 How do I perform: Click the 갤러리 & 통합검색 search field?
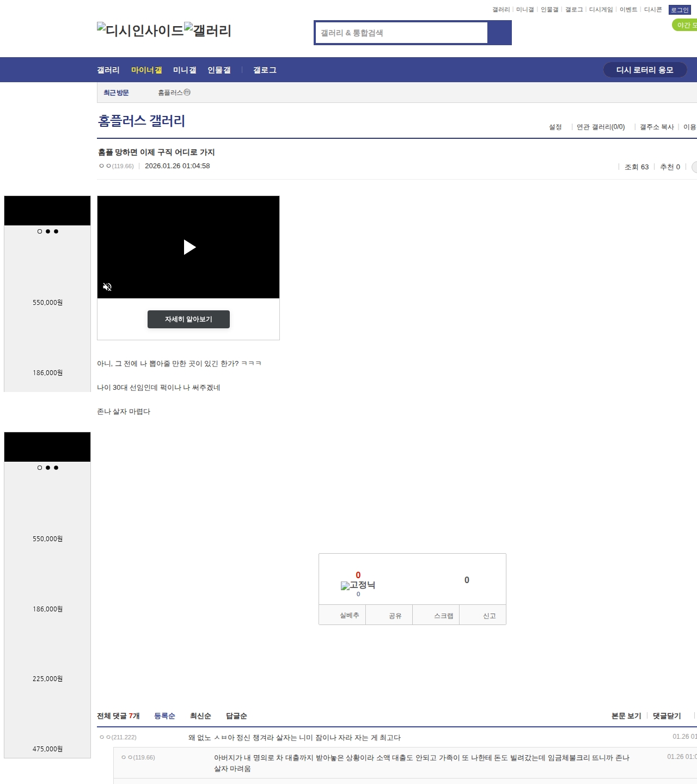tap(401, 33)
